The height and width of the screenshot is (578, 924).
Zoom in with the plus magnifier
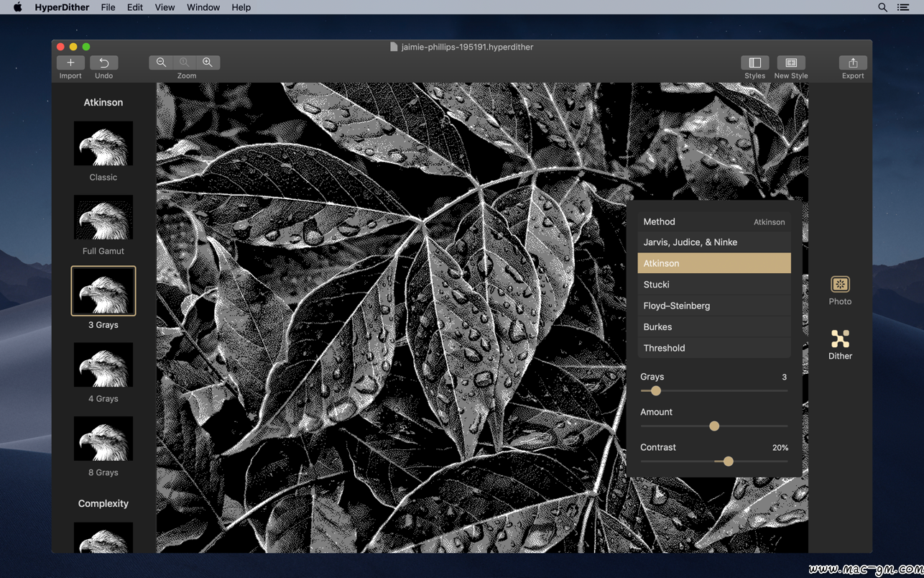point(208,63)
